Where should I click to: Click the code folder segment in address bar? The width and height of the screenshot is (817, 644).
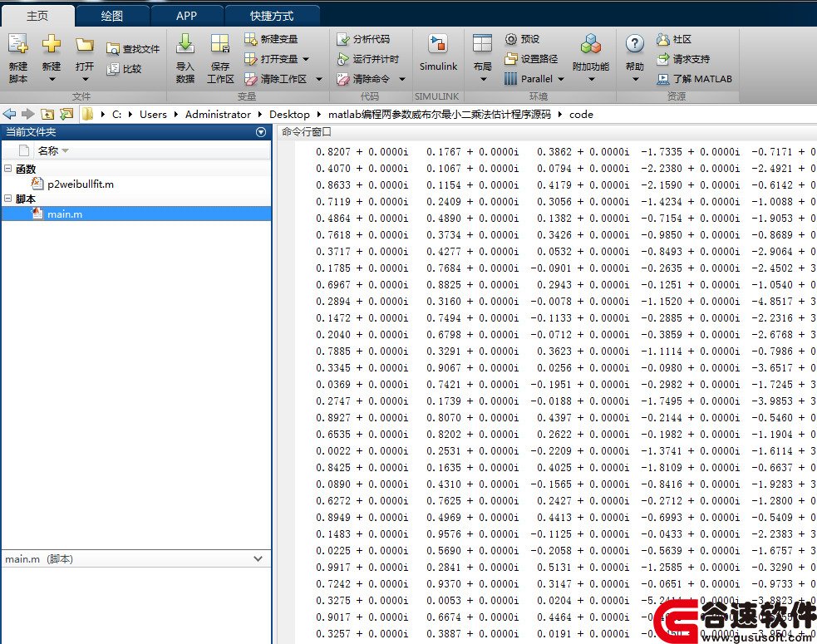click(x=581, y=114)
